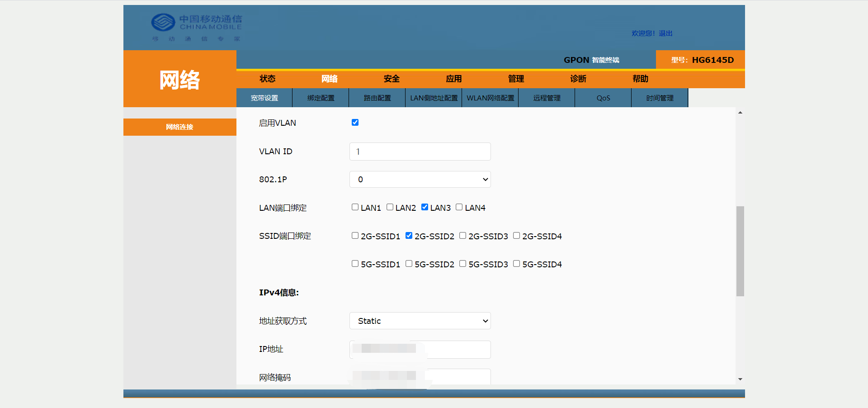
Task: Open the 安全 main menu
Action: (x=392, y=79)
